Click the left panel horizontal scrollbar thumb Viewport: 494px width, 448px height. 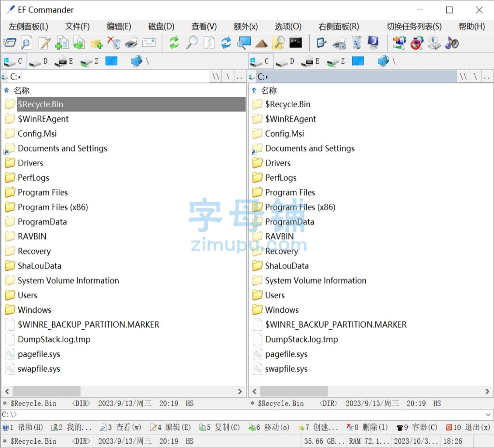(x=46, y=391)
